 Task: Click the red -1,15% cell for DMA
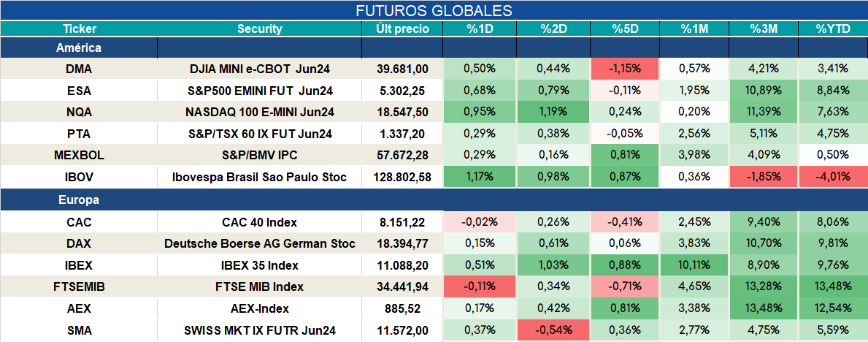[x=626, y=69]
